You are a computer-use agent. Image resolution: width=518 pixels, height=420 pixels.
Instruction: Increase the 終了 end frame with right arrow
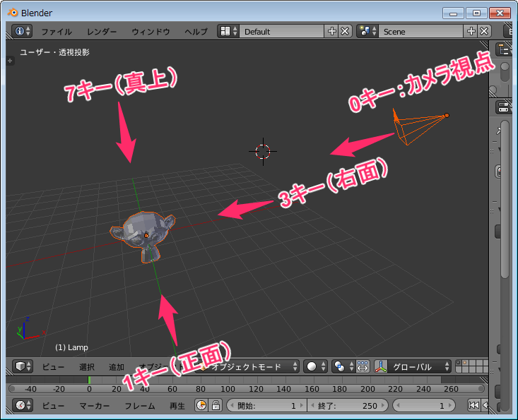pos(383,405)
